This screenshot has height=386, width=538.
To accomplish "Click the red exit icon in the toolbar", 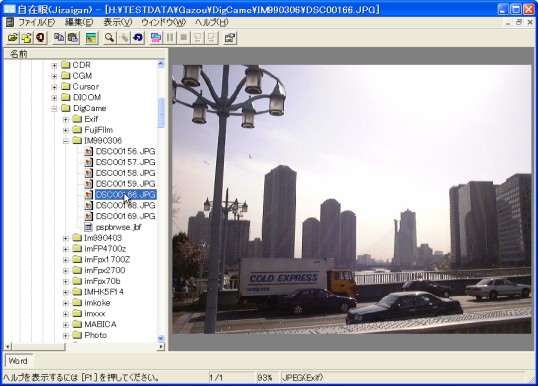I will tap(41, 38).
